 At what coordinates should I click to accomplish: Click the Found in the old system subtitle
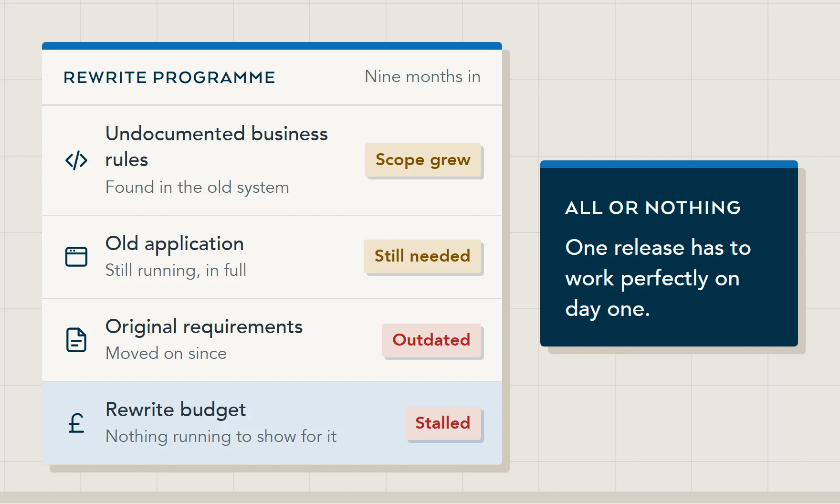197,187
